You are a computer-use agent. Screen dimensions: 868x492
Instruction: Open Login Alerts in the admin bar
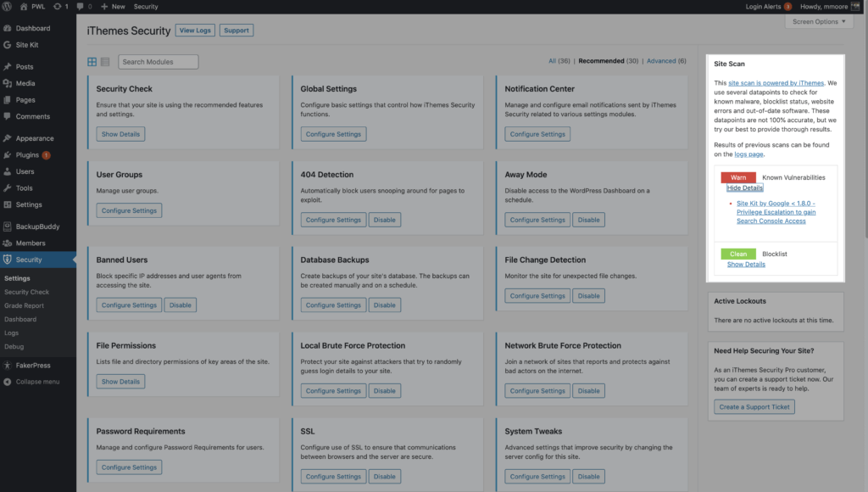point(768,7)
